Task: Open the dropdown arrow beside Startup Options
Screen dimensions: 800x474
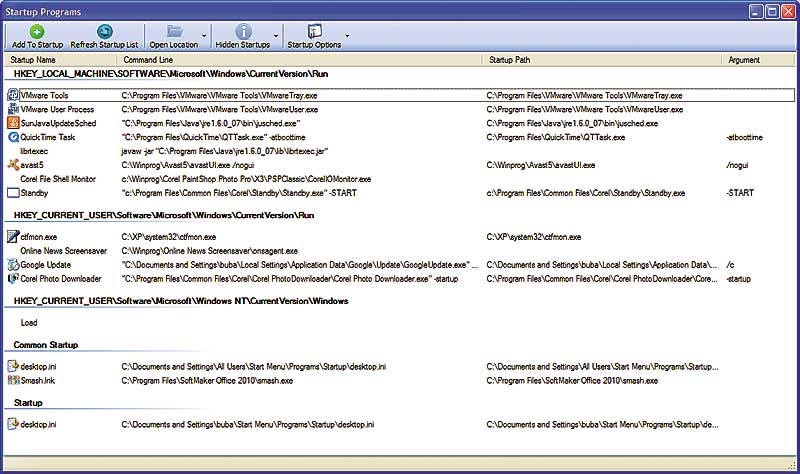Action: pyautogui.click(x=347, y=36)
